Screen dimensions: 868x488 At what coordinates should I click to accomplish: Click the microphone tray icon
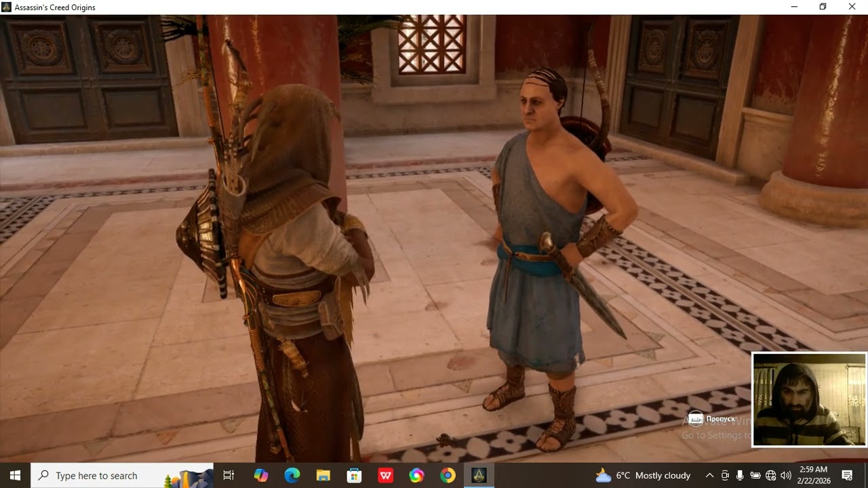coord(740,475)
